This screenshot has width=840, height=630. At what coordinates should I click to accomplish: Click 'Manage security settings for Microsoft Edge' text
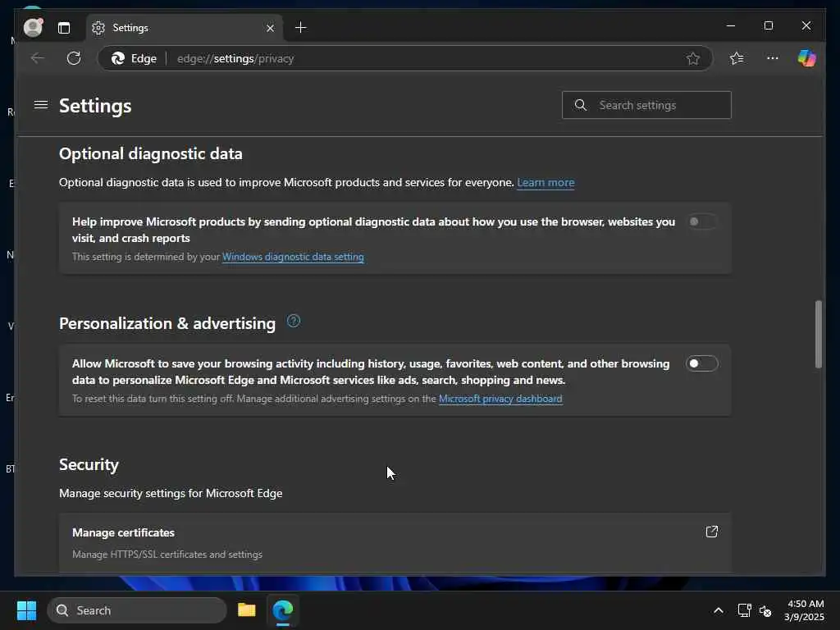tap(171, 493)
